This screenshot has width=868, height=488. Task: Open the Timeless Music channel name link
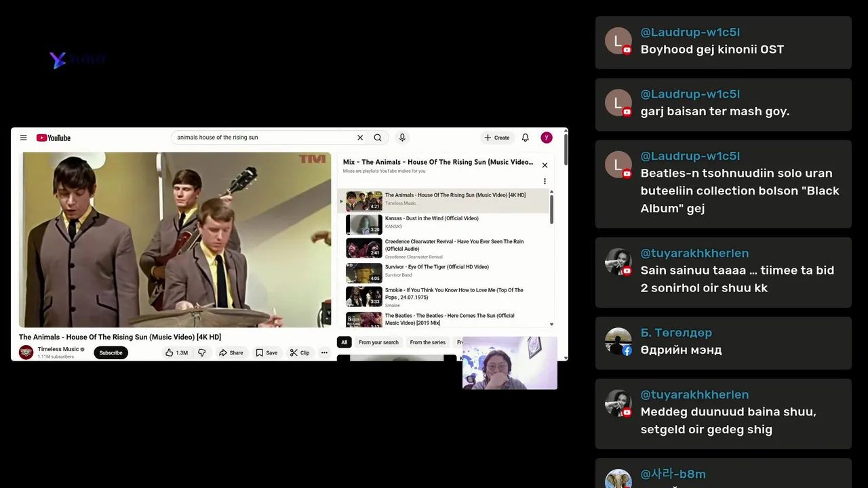(58, 349)
